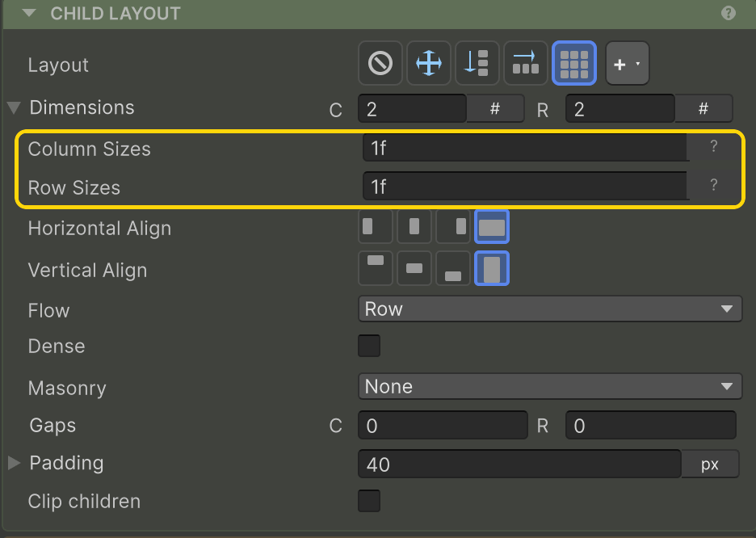Collapse the Child Layout section
Image resolution: width=756 pixels, height=538 pixels.
pos(29,13)
